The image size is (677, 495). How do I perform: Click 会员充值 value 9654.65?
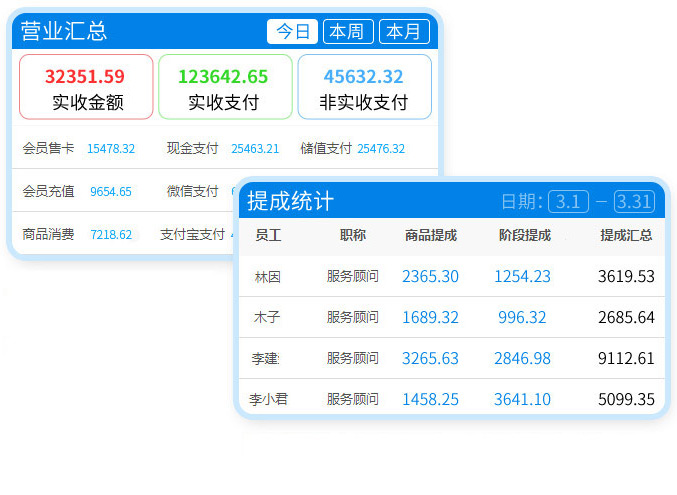pyautogui.click(x=111, y=192)
